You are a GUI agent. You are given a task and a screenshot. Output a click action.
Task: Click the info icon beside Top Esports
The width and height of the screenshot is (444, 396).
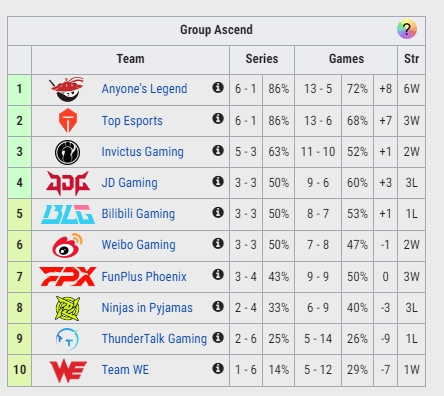[x=218, y=118]
